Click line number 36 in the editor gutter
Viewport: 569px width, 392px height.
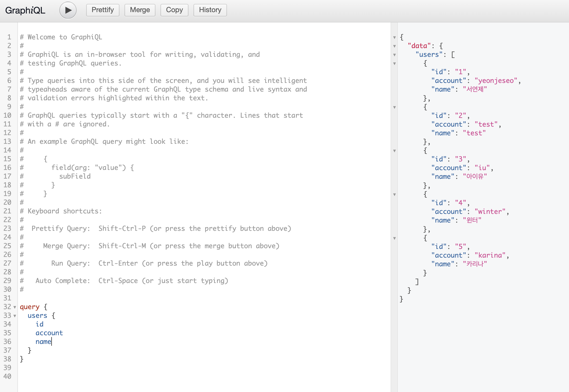pyautogui.click(x=8, y=342)
